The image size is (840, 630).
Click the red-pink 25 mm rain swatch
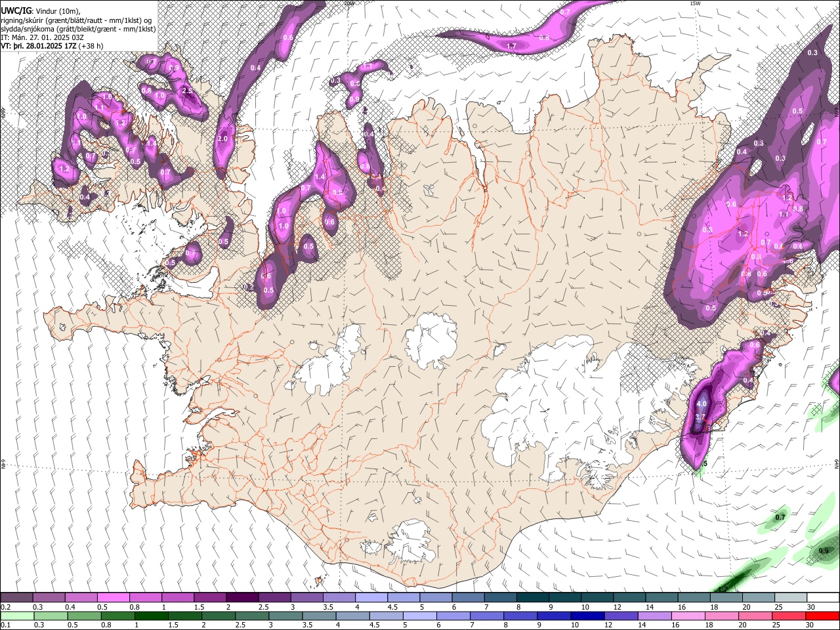[788, 616]
